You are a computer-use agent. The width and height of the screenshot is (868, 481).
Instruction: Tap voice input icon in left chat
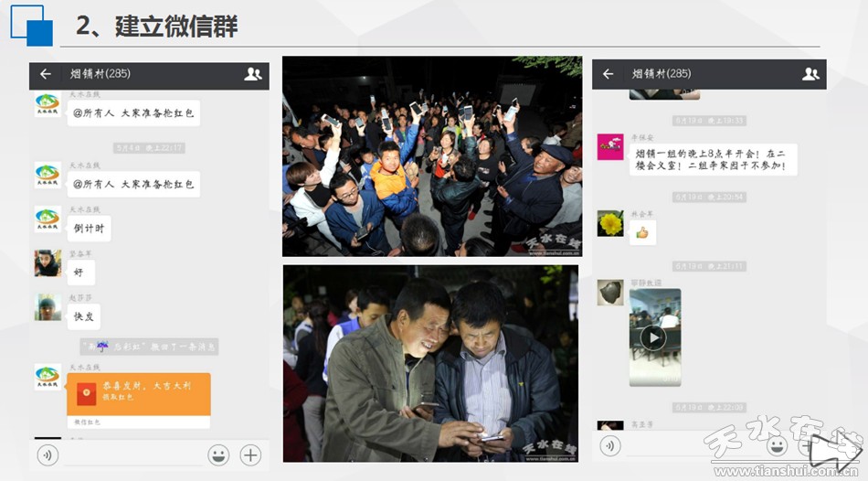pyautogui.click(x=48, y=454)
